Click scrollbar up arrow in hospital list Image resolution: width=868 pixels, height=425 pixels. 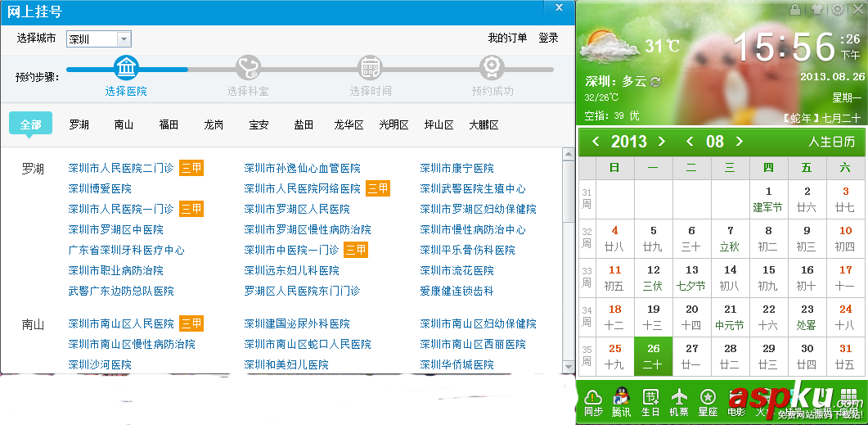(568, 153)
